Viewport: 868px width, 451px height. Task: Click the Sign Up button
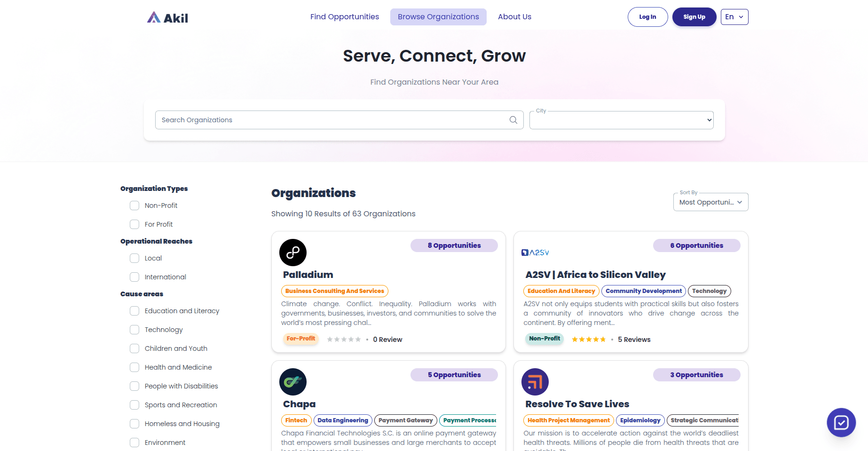[694, 17]
